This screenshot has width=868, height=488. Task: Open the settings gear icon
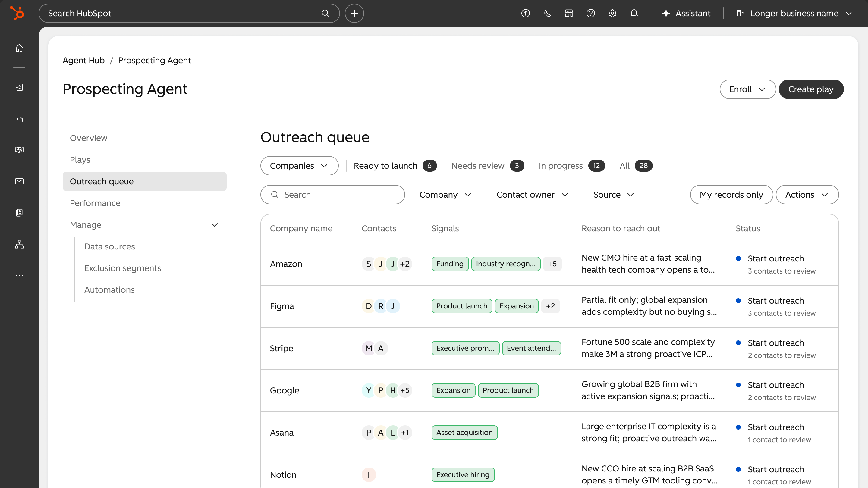612,13
